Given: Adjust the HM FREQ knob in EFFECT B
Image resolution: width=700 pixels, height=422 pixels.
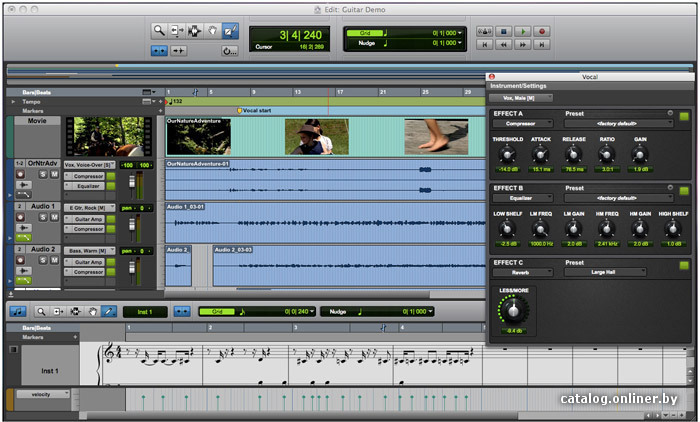Looking at the screenshot, I should [607, 229].
